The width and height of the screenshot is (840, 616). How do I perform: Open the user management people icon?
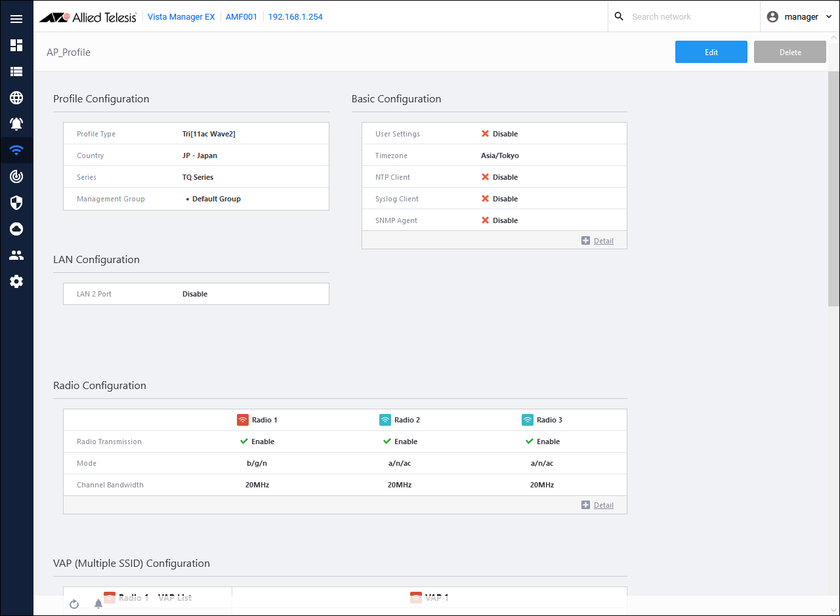(16, 255)
